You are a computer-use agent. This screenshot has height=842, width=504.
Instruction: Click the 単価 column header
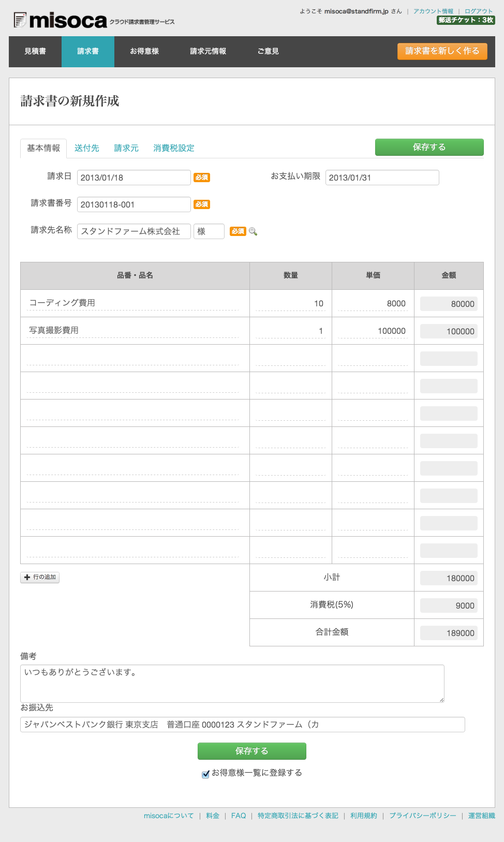point(373,275)
